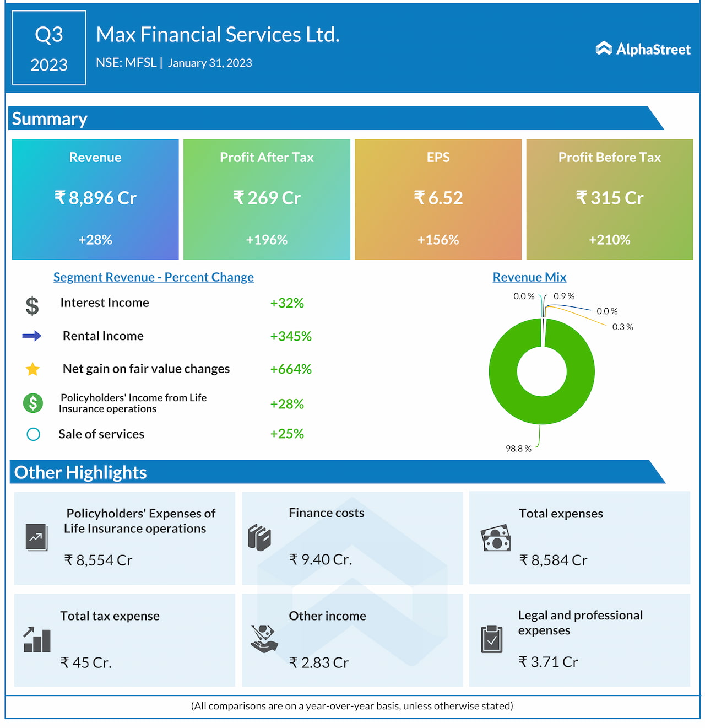Click the AlphaStreet logo icon
The height and width of the screenshot is (728, 705).
604,49
